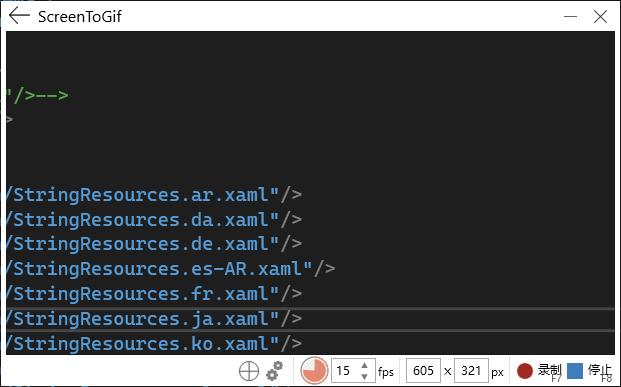Open the gears settings icon
The image size is (621, 387).
point(274,371)
